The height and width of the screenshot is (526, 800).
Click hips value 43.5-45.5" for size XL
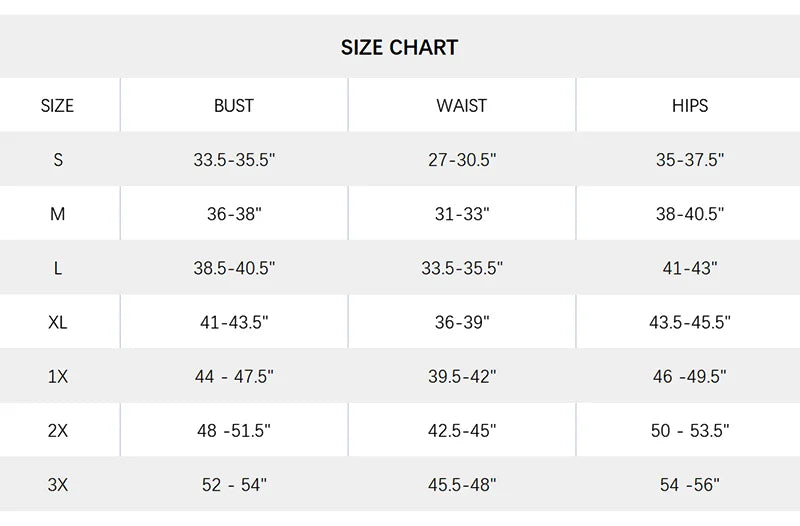point(689,322)
